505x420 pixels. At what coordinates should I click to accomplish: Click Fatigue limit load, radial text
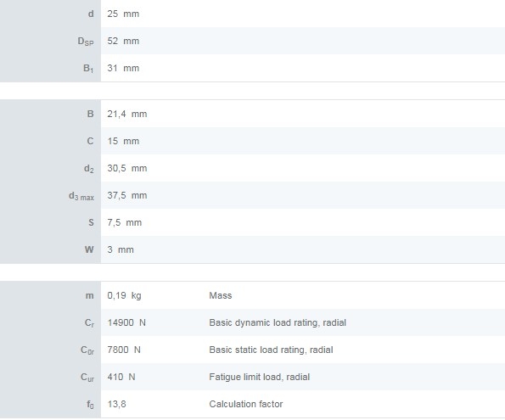point(259,377)
